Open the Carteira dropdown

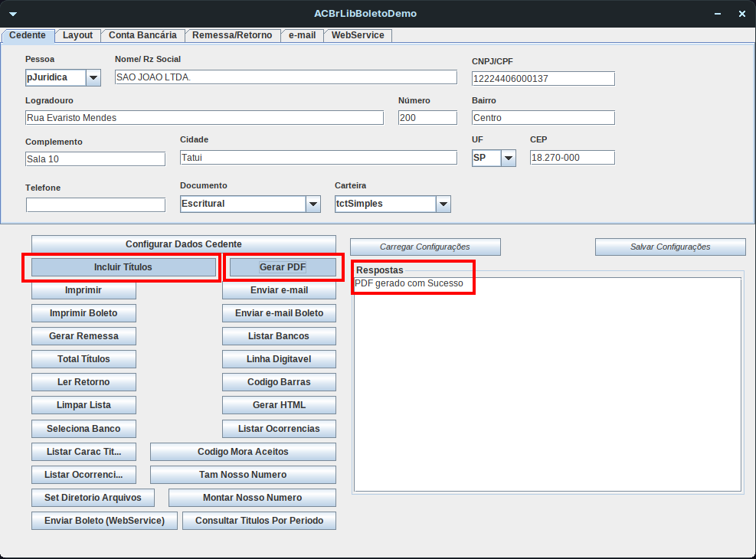443,204
